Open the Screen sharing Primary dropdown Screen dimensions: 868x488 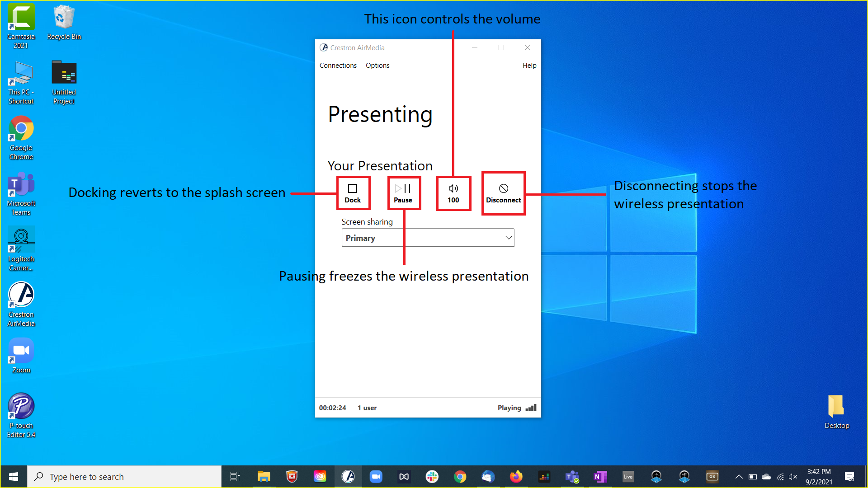pos(428,238)
